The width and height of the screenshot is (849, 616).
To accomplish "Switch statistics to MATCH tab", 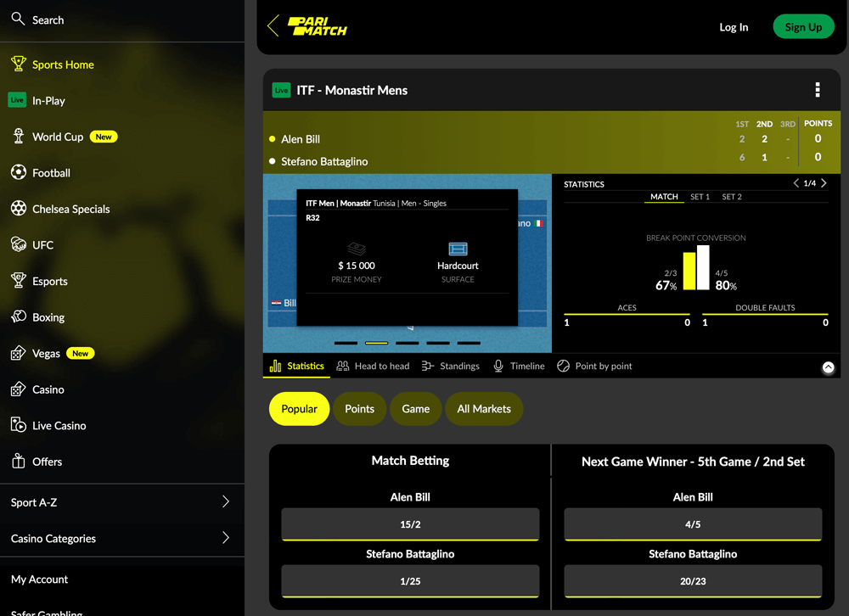I will click(664, 197).
